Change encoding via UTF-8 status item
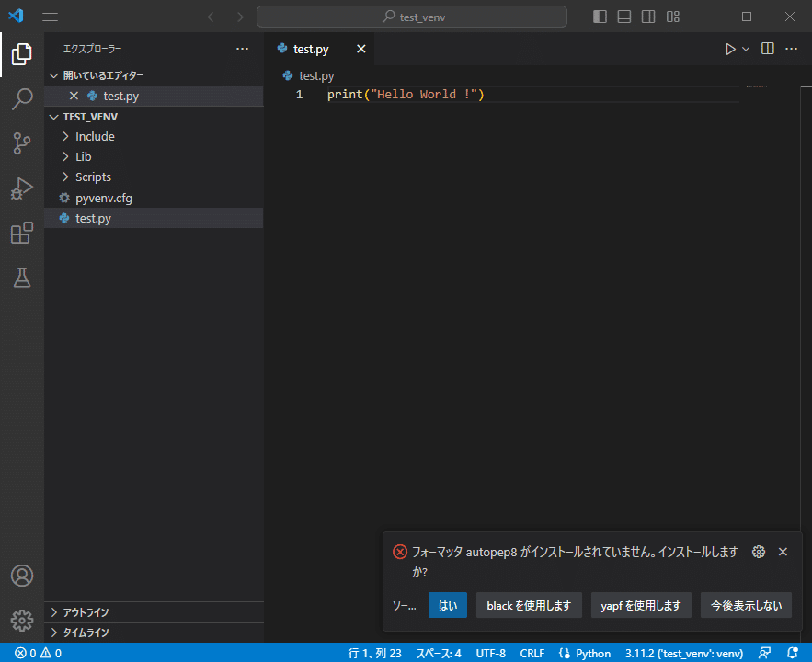Viewport: 812px width, 662px height. point(490,653)
